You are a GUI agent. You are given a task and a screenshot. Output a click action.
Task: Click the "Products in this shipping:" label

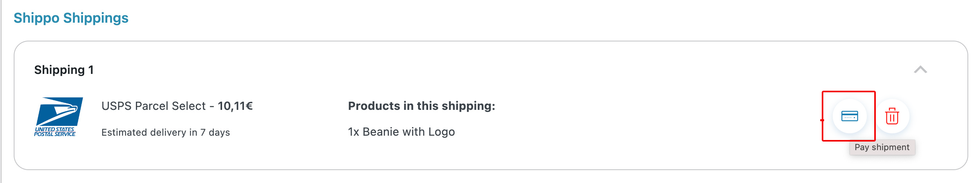(x=421, y=106)
